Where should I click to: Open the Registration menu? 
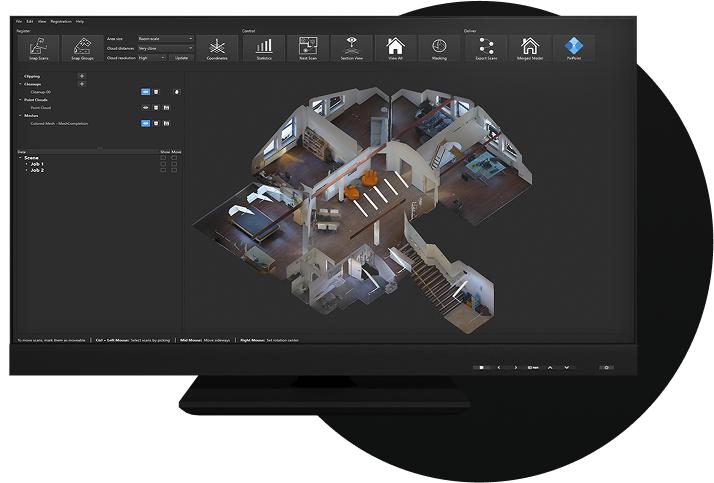[61, 21]
